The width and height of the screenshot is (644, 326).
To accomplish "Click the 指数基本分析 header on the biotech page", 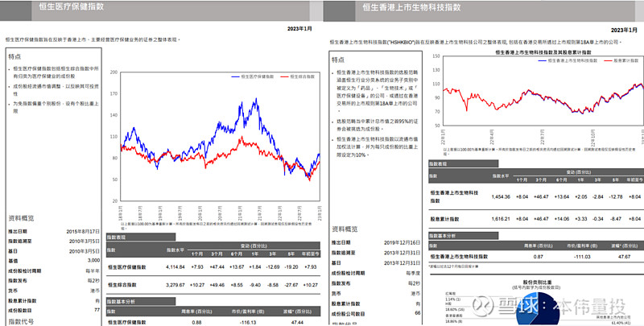I will coord(464,236).
